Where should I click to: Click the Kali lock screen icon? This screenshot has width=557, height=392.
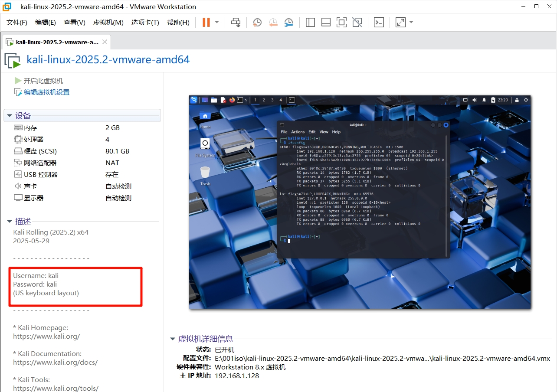[x=517, y=100]
